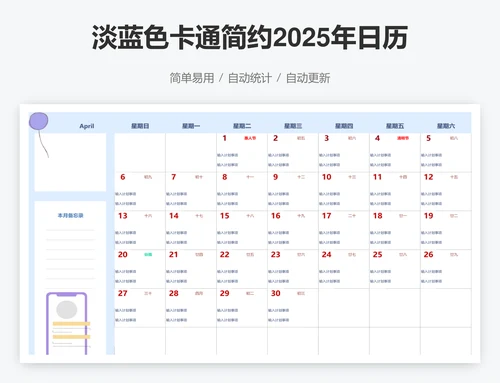Select date number 7 in the calendar
500x383 pixels.
[174, 177]
